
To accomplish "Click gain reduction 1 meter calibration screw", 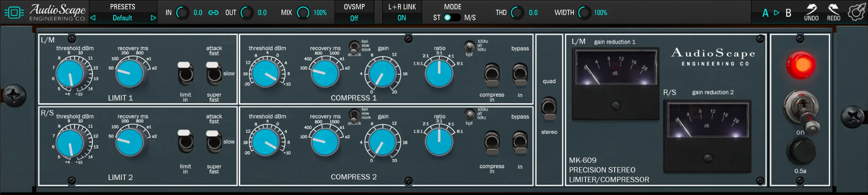I will [x=616, y=106].
